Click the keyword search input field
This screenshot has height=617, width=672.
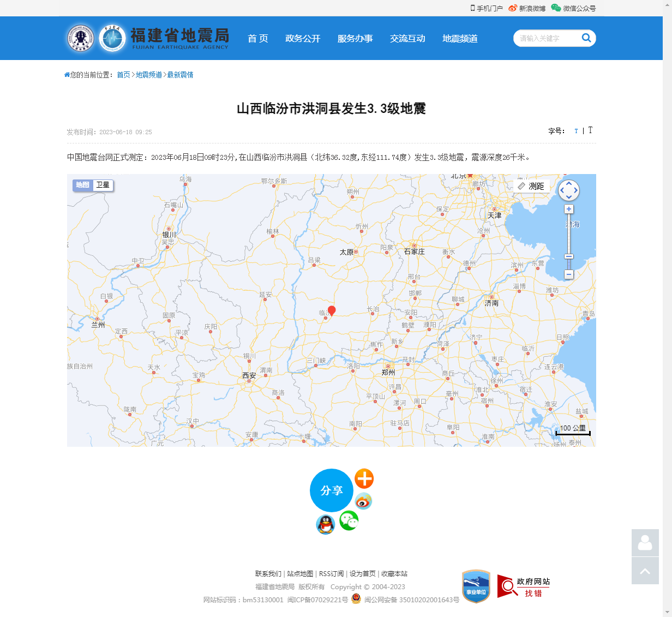(548, 38)
